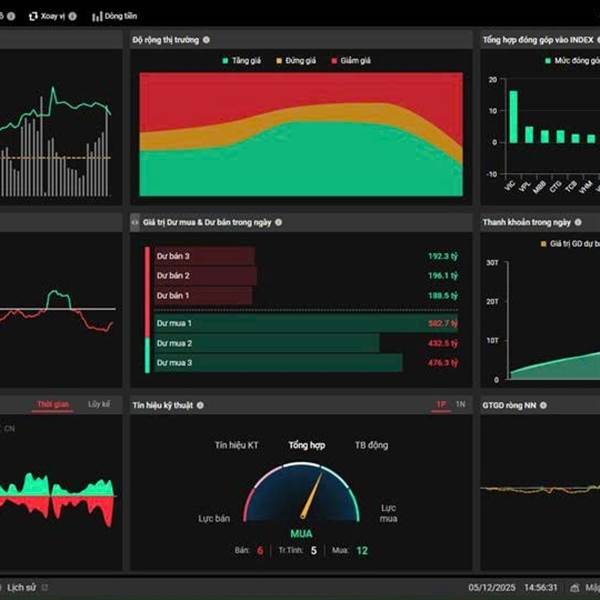
Task: Select the Lũy kế tab
Action: [x=99, y=404]
